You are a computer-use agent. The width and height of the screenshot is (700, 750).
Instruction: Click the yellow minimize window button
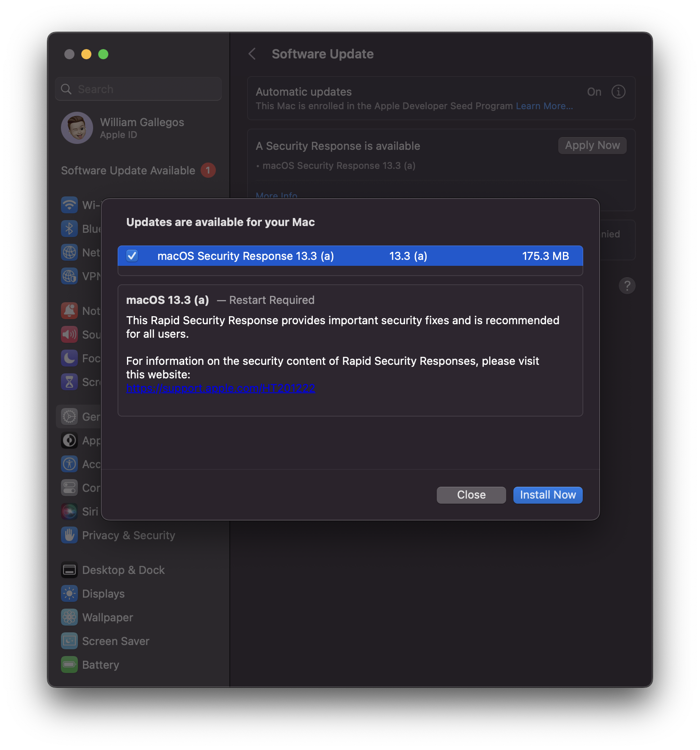(x=86, y=54)
